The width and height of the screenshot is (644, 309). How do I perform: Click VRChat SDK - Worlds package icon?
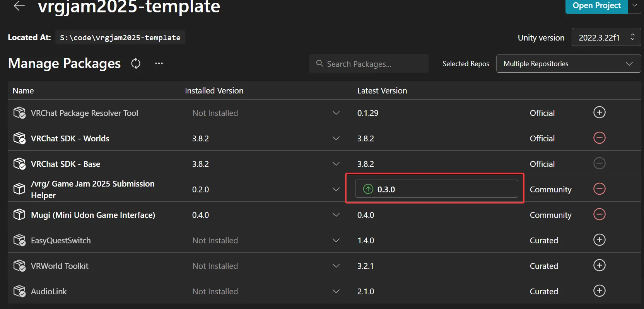(19, 138)
